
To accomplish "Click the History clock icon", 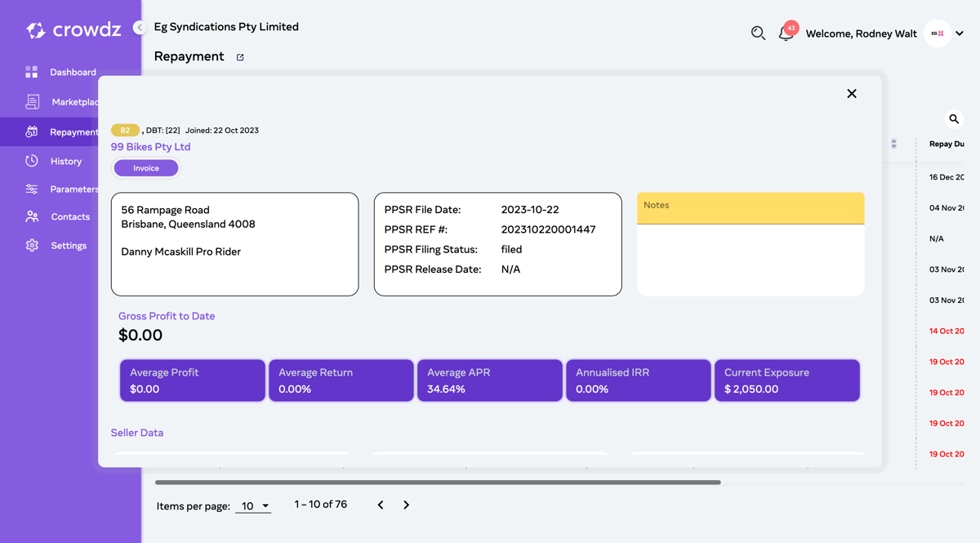I will click(x=32, y=161).
